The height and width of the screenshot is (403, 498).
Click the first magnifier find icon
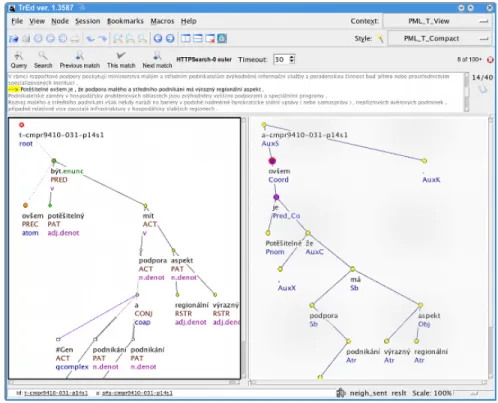(x=118, y=39)
